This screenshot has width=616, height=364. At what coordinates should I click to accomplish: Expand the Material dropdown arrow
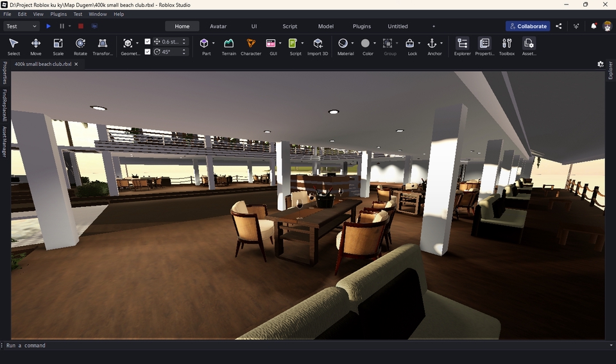coord(352,44)
